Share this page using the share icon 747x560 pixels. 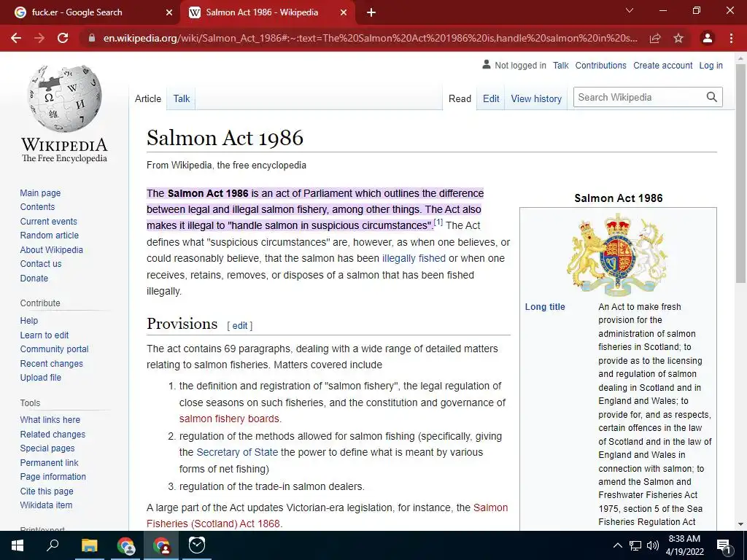[x=655, y=38]
